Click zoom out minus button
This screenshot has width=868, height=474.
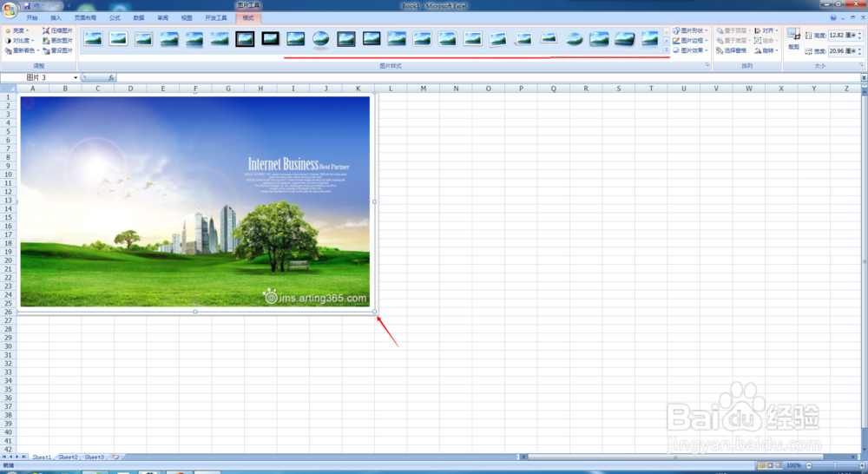tap(809, 465)
